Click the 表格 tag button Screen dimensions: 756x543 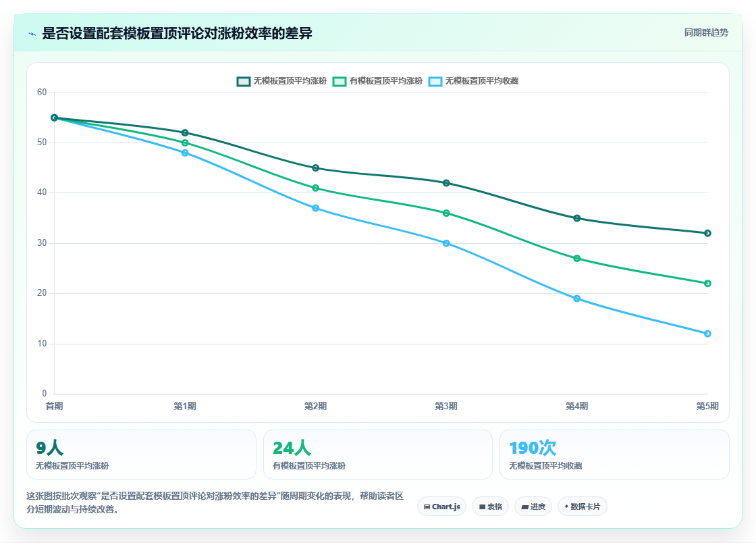(490, 507)
